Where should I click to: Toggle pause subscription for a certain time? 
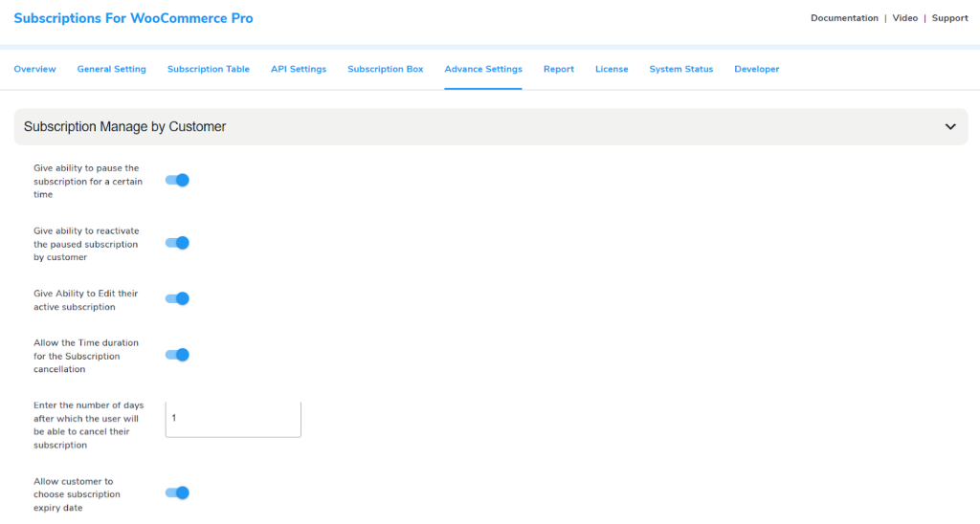177,181
